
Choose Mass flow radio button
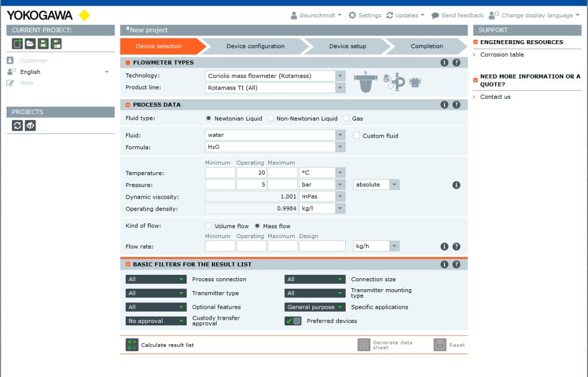(257, 226)
